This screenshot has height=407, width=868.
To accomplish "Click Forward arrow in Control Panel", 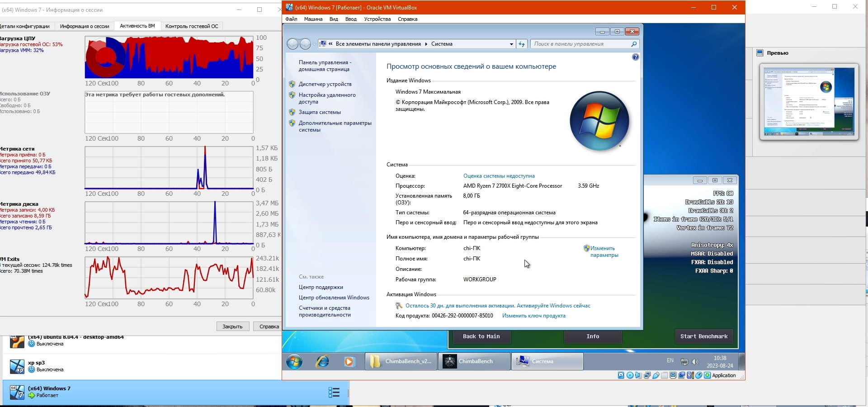I will pos(306,44).
